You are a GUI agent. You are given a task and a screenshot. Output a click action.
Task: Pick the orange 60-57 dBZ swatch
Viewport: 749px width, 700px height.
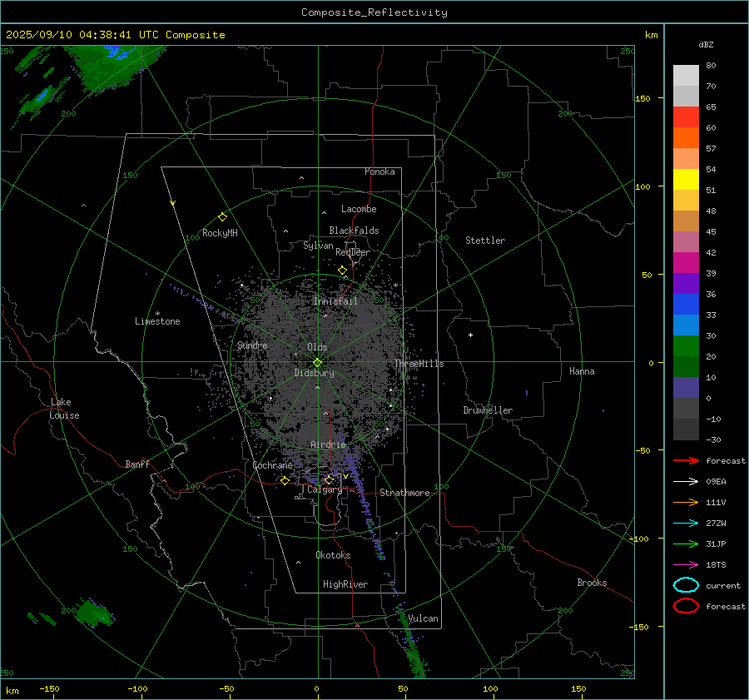(x=686, y=138)
